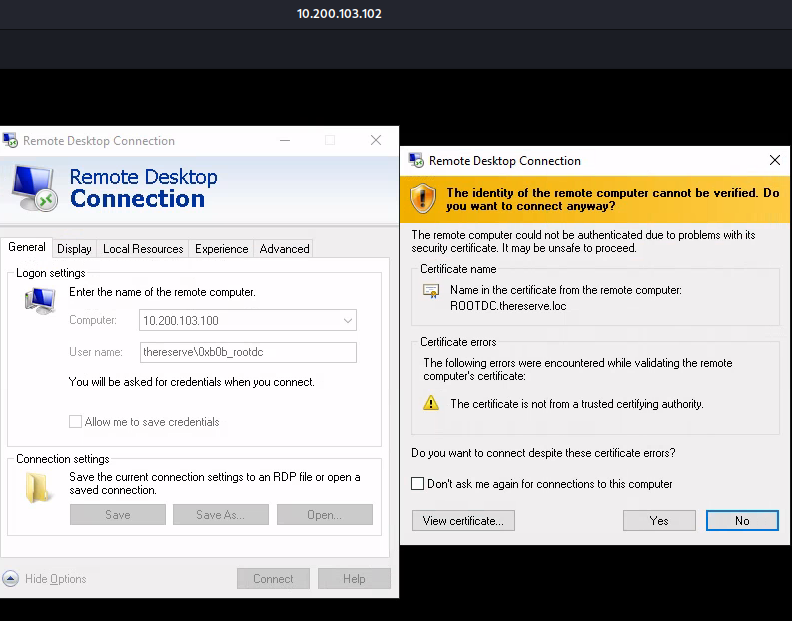Click the certificate dialog title bar icon

tap(415, 160)
